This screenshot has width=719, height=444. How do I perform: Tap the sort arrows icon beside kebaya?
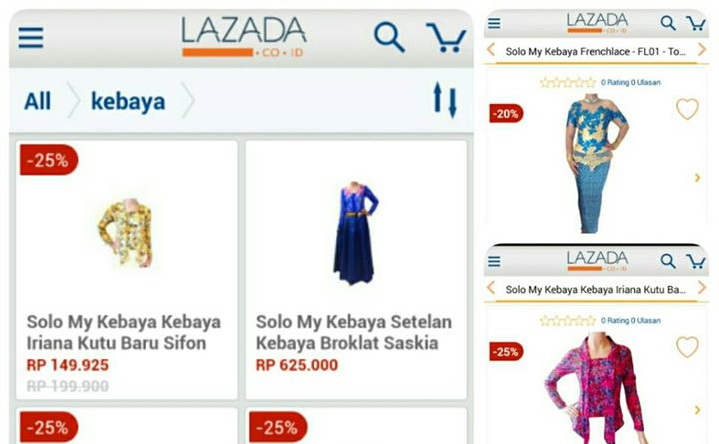pos(445,100)
